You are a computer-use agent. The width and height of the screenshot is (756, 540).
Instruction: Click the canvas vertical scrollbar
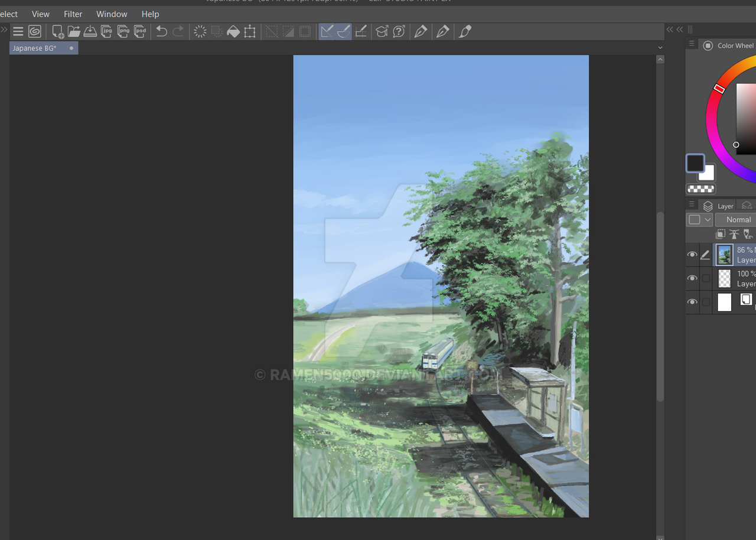tap(660, 307)
